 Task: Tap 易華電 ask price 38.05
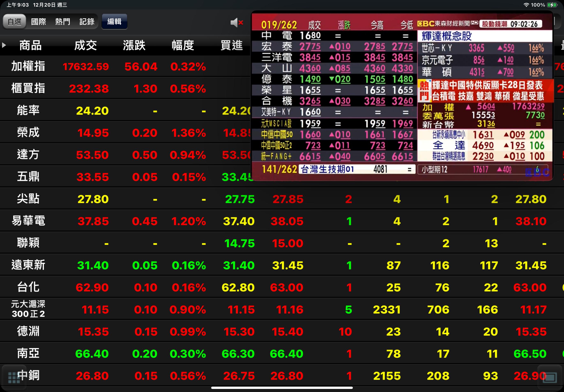(287, 221)
